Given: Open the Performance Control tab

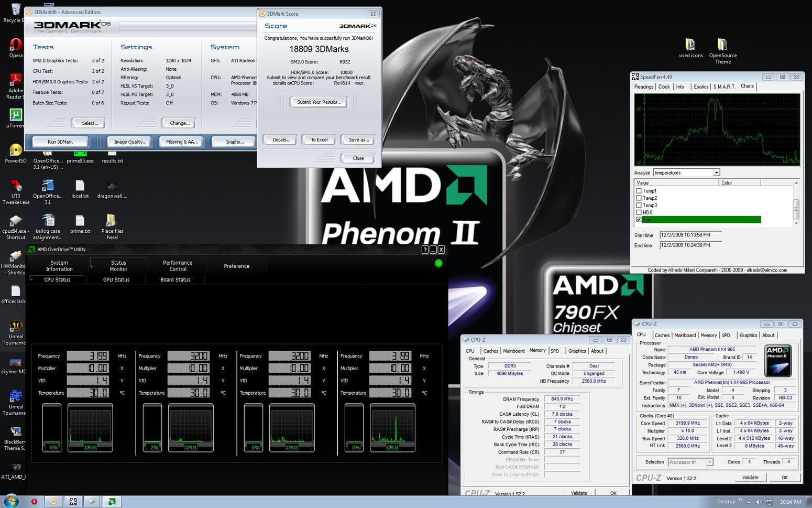Looking at the screenshot, I should [x=178, y=266].
